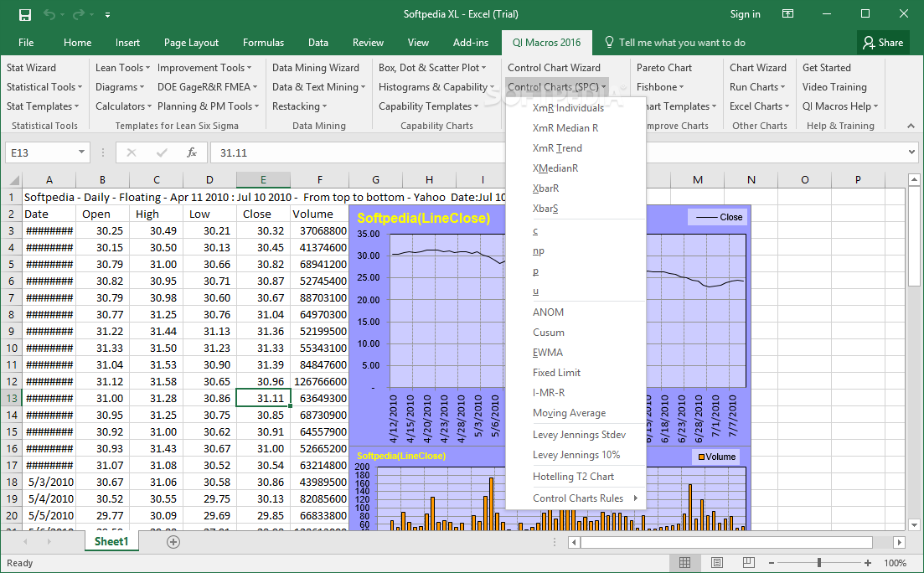
Task: Click Enter checkmark in formula bar
Action: tap(162, 152)
